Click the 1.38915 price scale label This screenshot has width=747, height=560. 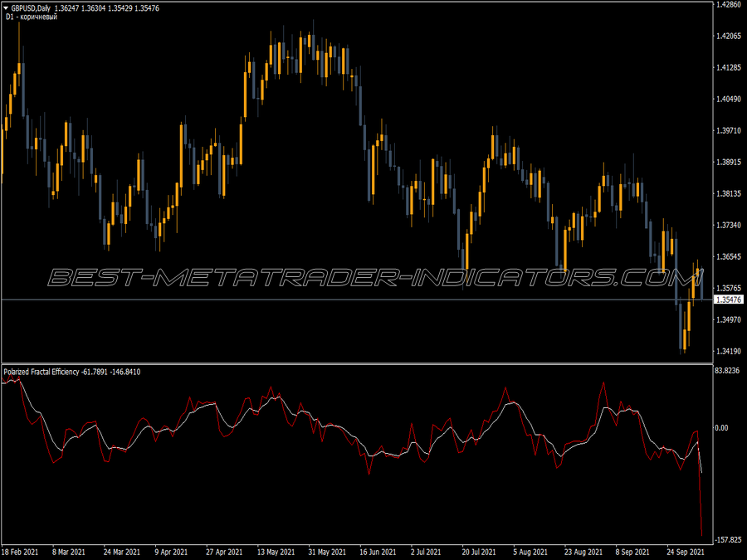pos(729,163)
